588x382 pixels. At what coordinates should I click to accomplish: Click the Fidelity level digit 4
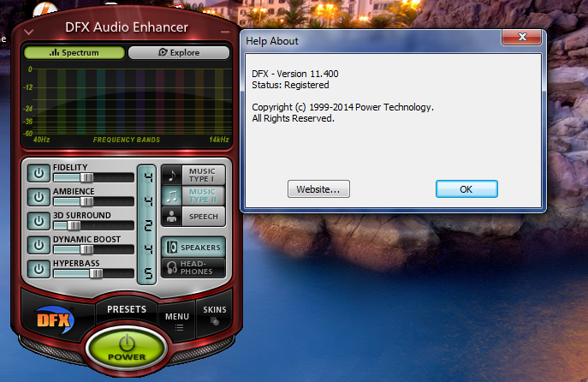[149, 176]
